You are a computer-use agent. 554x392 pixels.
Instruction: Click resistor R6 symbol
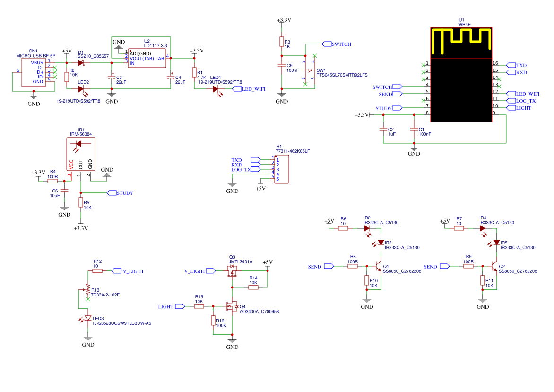tap(343, 228)
